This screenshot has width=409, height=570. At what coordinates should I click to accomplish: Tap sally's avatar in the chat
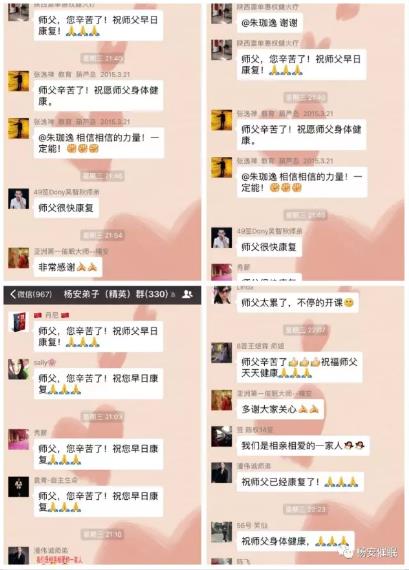[x=19, y=369]
